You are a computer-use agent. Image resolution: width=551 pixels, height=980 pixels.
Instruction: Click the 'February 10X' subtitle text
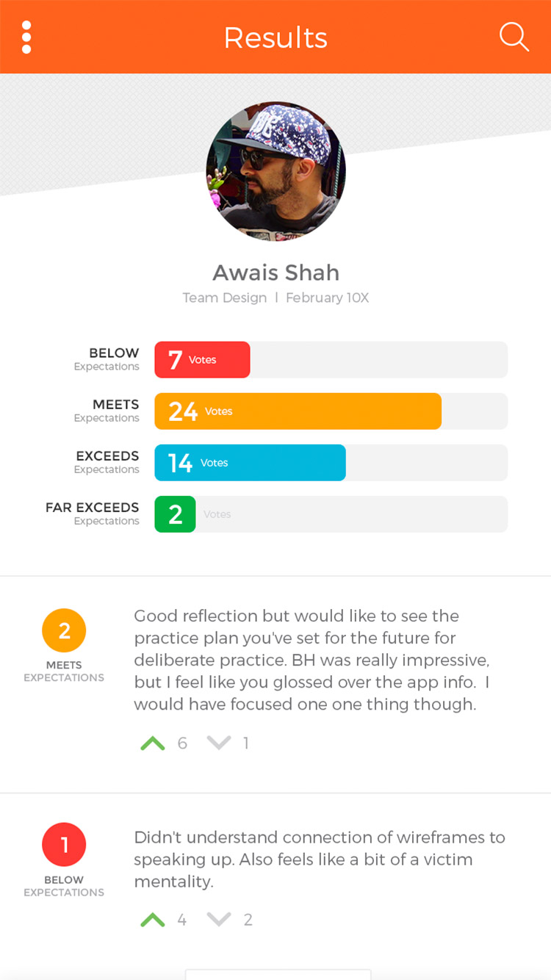(327, 298)
